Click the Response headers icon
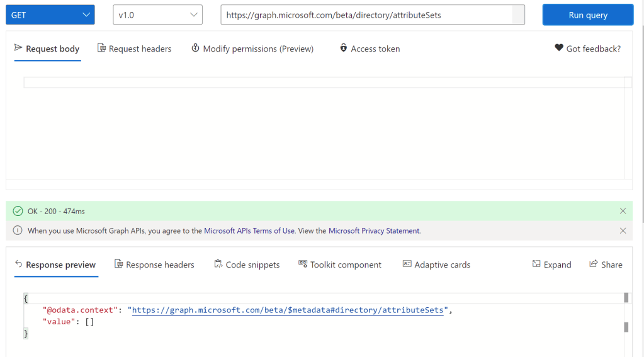The image size is (644, 357). click(118, 264)
